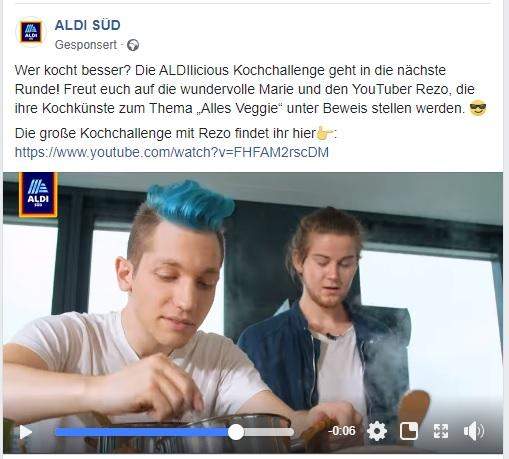The height and width of the screenshot is (459, 509).
Task: Click the ALDI SÜD logo in video
Action: tap(38, 195)
